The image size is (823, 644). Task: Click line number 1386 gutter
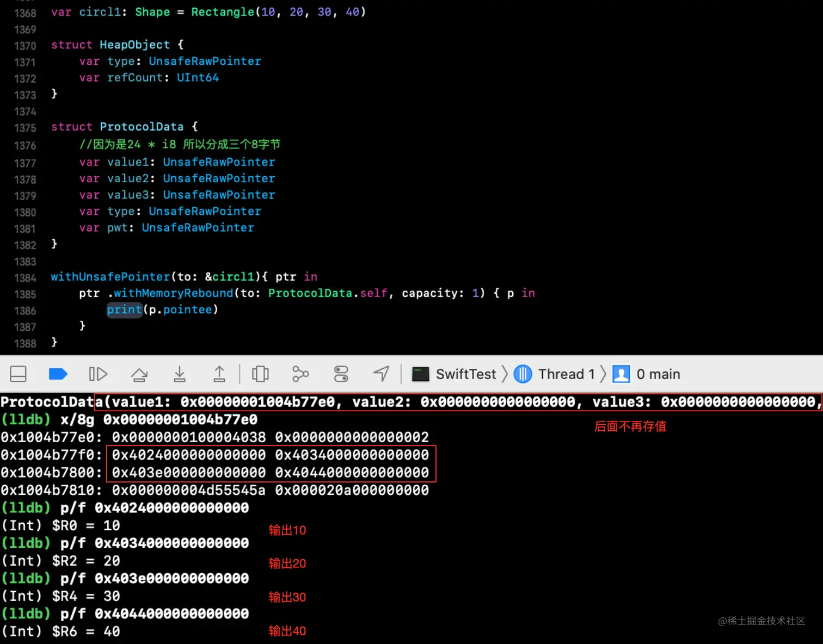pyautogui.click(x=25, y=311)
